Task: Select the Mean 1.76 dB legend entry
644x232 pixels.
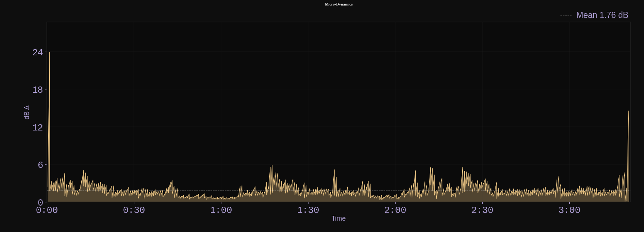Action: pos(594,15)
